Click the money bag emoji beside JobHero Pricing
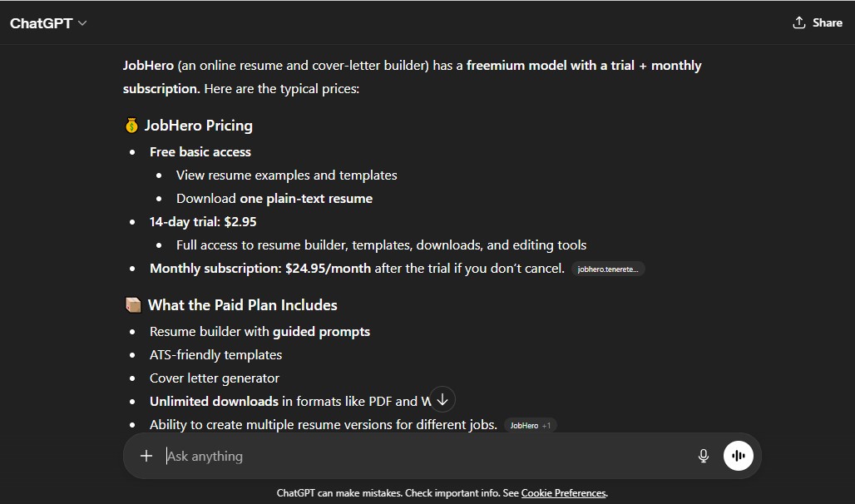 [132, 126]
